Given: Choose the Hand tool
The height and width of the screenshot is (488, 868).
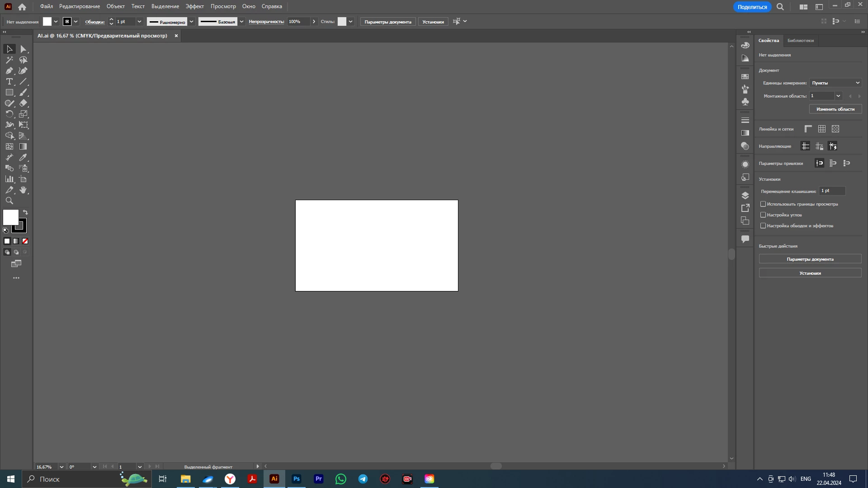Looking at the screenshot, I should point(23,190).
